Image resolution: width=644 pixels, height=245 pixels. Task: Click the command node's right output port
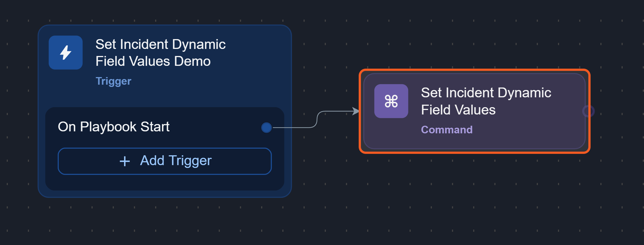(x=588, y=111)
